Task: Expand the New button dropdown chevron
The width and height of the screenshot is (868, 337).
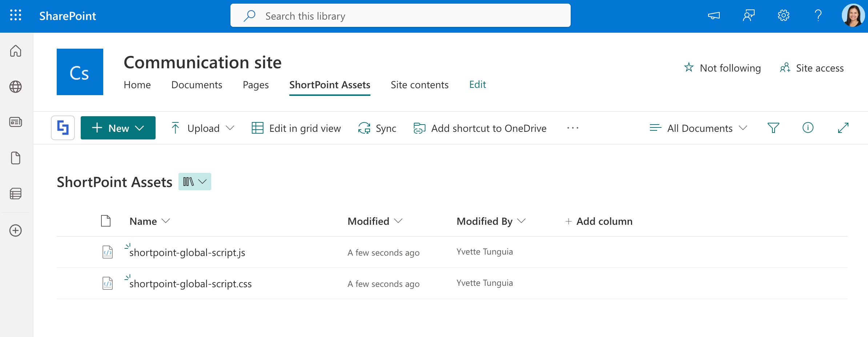Action: [139, 128]
